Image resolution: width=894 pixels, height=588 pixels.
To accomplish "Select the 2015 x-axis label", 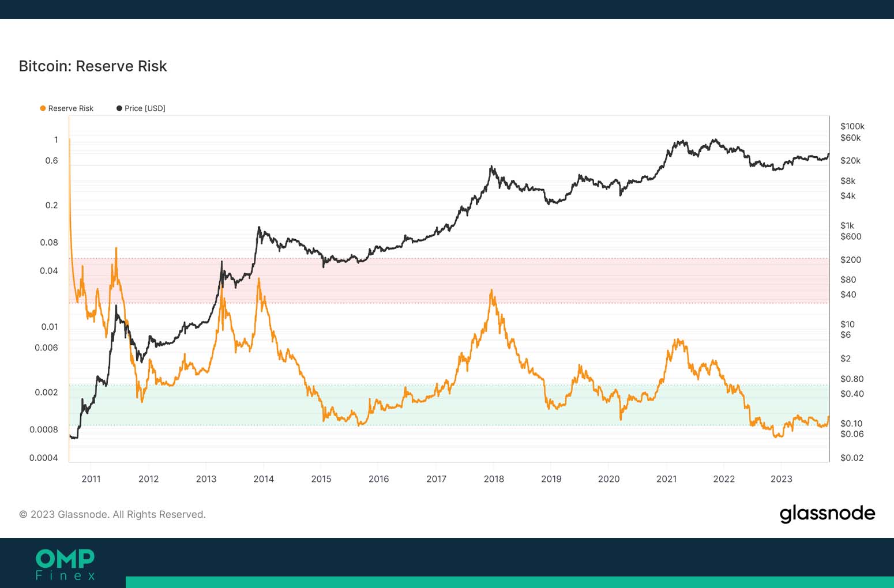I will tap(321, 479).
